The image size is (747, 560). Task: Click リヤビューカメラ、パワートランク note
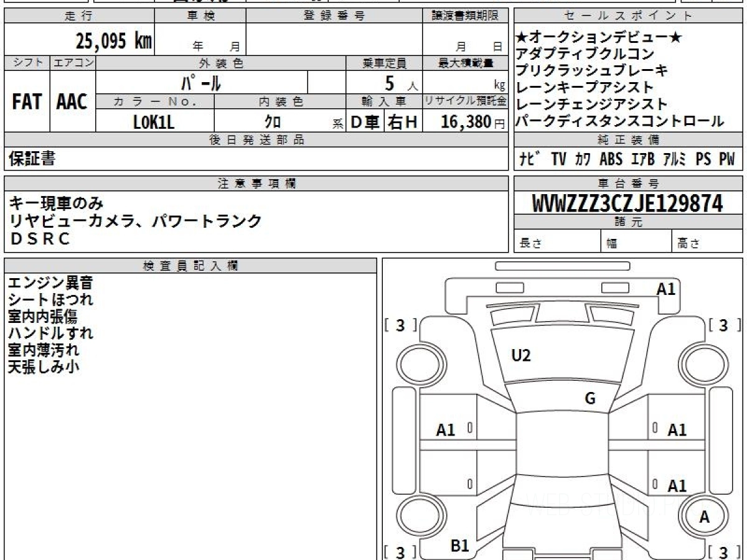pyautogui.click(x=135, y=221)
